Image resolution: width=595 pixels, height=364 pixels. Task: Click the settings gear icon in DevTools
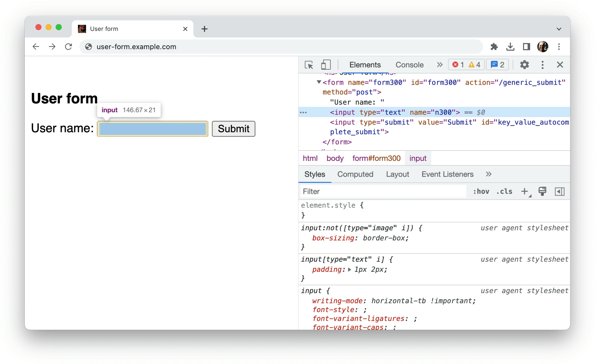click(x=524, y=65)
